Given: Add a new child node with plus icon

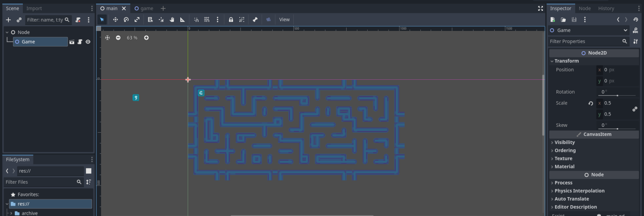Looking at the screenshot, I should pos(8,20).
